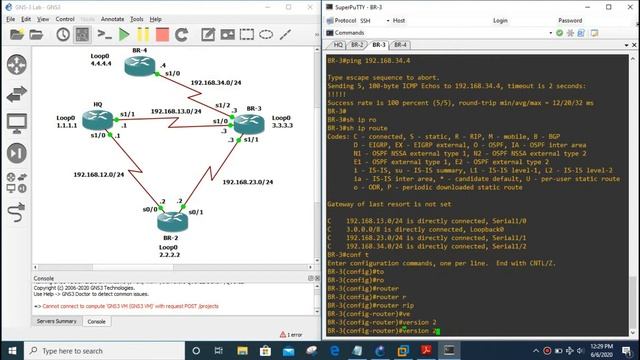Open Task View on the taskbar

click(x=218, y=351)
